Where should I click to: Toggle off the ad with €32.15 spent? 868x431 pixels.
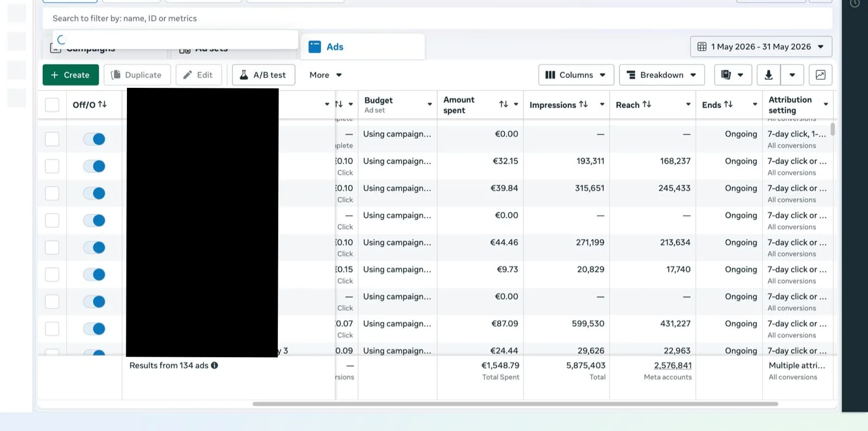coord(94,166)
